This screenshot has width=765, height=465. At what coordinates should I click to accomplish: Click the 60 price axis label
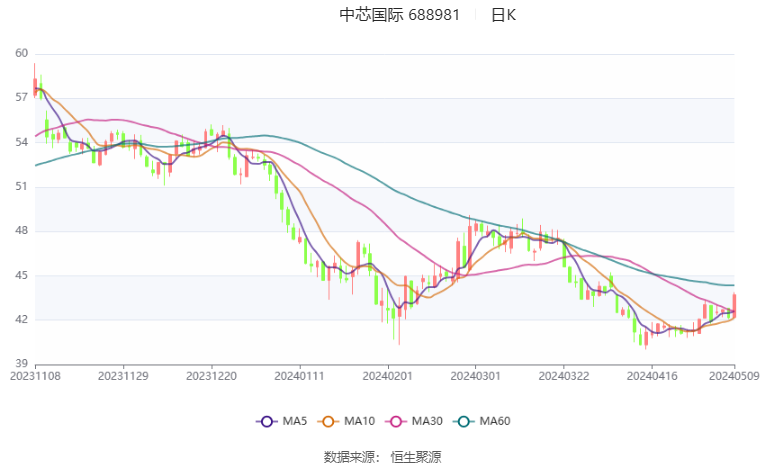click(x=21, y=53)
